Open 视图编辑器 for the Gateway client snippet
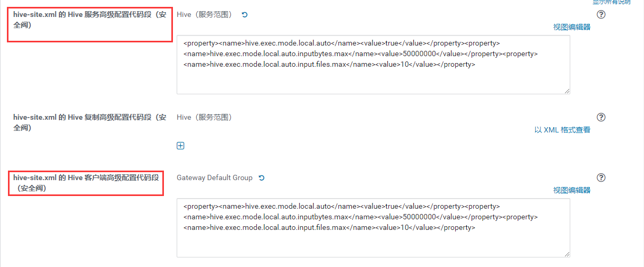 pos(572,190)
